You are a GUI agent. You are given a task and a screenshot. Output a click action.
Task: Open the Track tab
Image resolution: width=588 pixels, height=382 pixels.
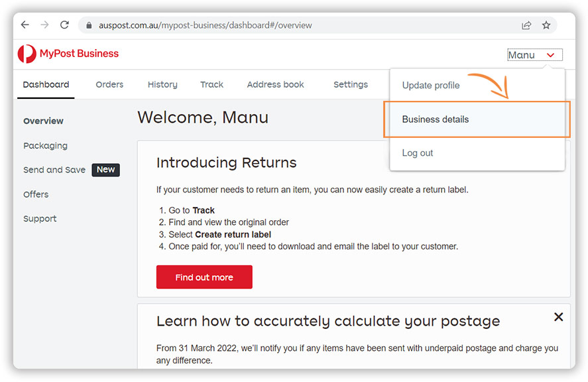click(211, 84)
